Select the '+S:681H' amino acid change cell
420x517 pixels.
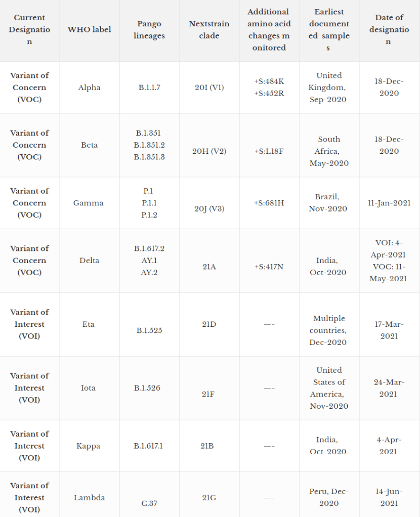(x=269, y=203)
